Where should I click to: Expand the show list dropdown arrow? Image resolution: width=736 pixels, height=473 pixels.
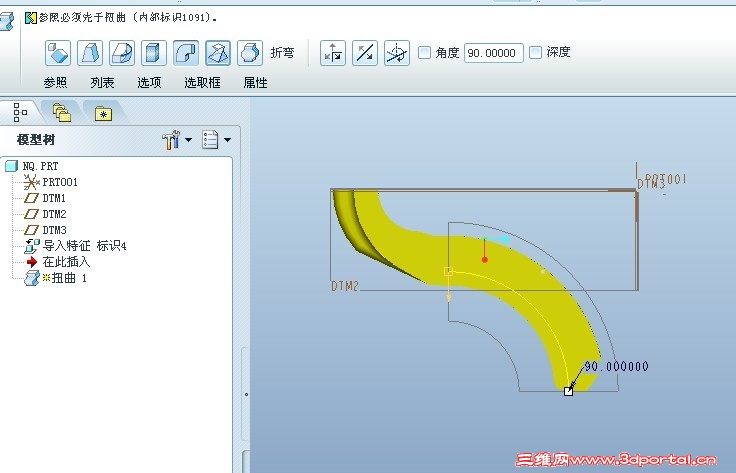pos(227,139)
